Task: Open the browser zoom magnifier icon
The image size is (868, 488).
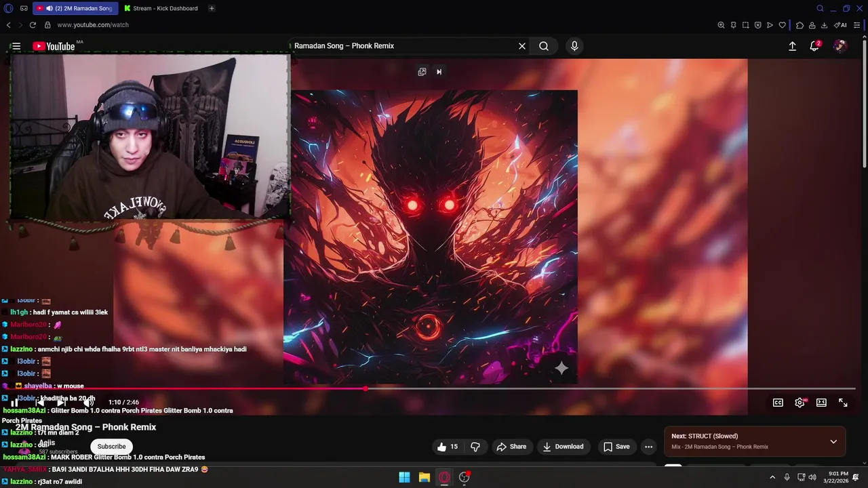Action: (721, 25)
